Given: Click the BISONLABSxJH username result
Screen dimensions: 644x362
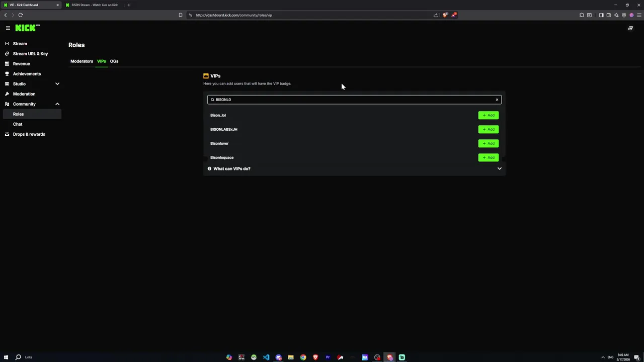Looking at the screenshot, I should (223, 129).
